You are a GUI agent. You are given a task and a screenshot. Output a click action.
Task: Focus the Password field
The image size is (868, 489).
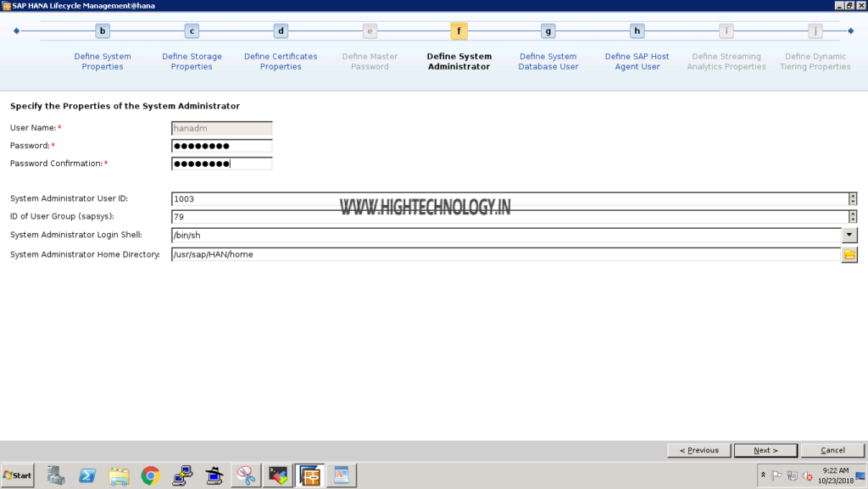point(221,146)
